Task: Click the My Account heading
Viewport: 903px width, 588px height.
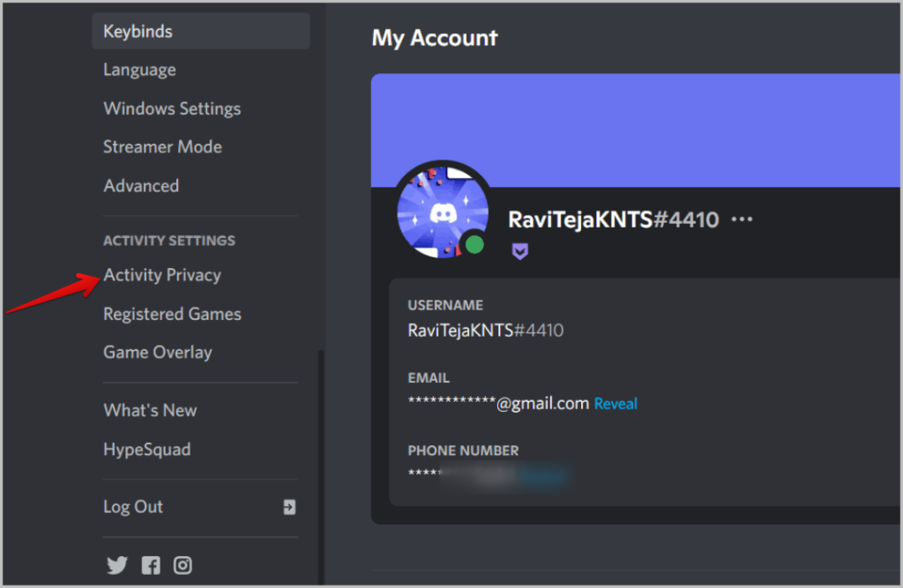Action: pos(434,38)
